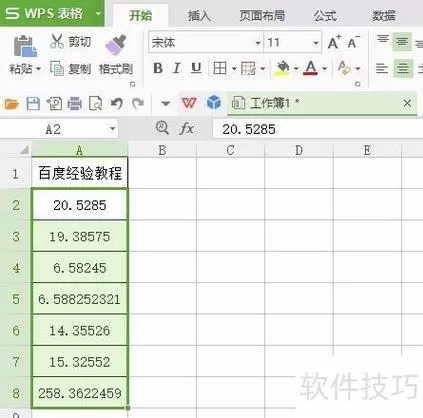Click the red WPS W icon
Image resolution: width=423 pixels, height=418 pixels.
pyautogui.click(x=189, y=103)
